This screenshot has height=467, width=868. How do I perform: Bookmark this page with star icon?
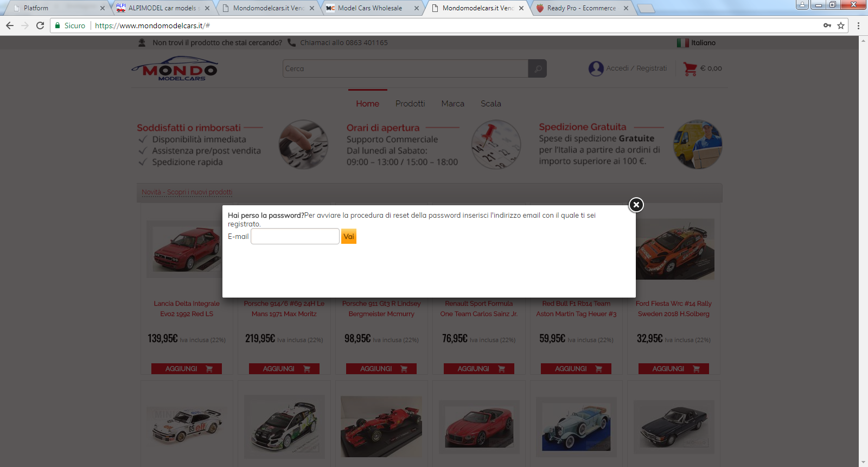point(841,26)
